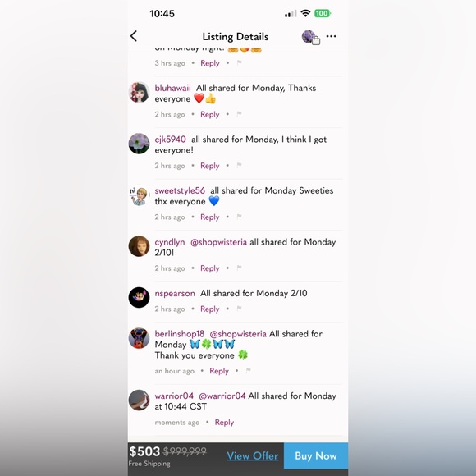Reply to cyndlyn's comment

click(210, 268)
